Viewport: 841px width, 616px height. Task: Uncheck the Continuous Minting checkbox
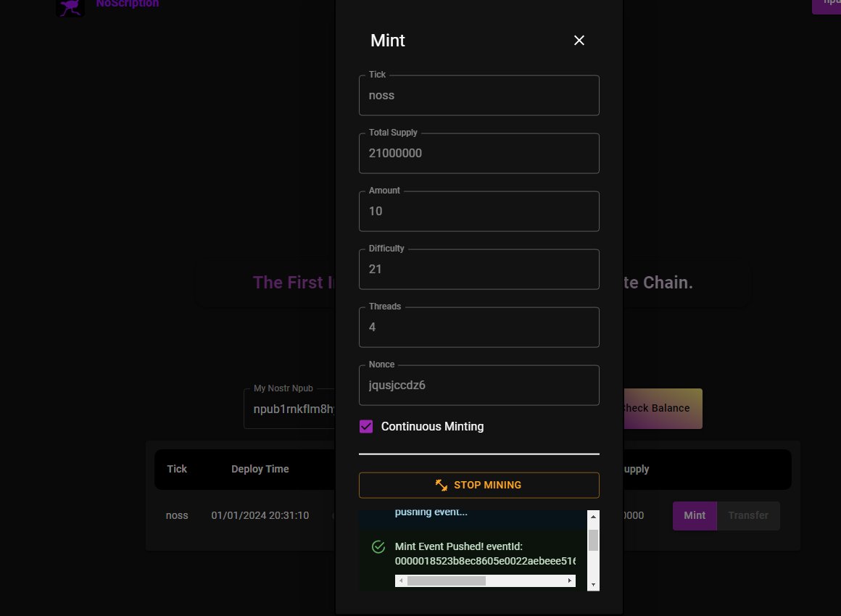[x=366, y=426]
